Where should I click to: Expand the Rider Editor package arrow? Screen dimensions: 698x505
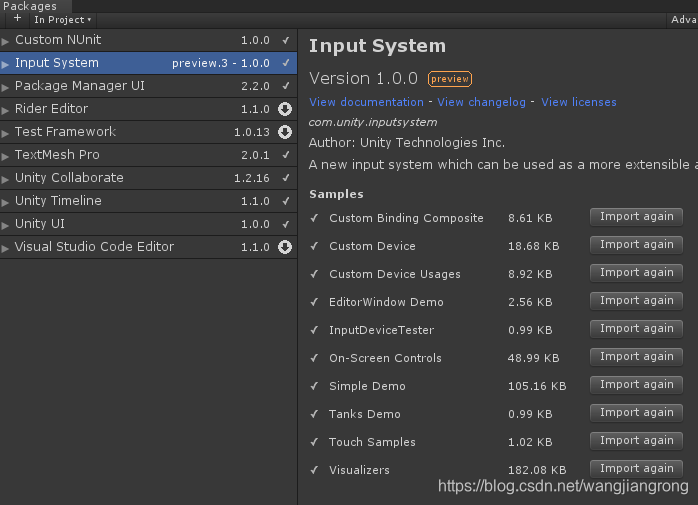pos(5,110)
